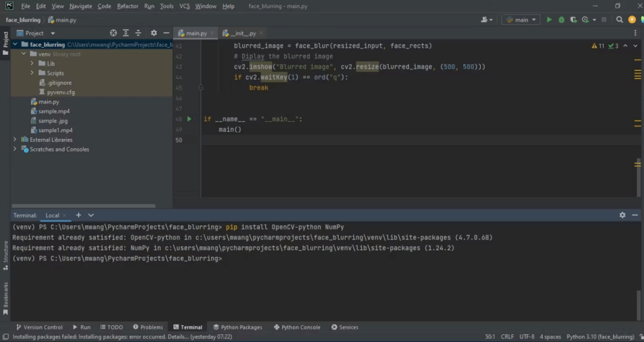Screen dimensions: 644x342
Task: Close the Local terminal tab
Action: click(x=64, y=216)
